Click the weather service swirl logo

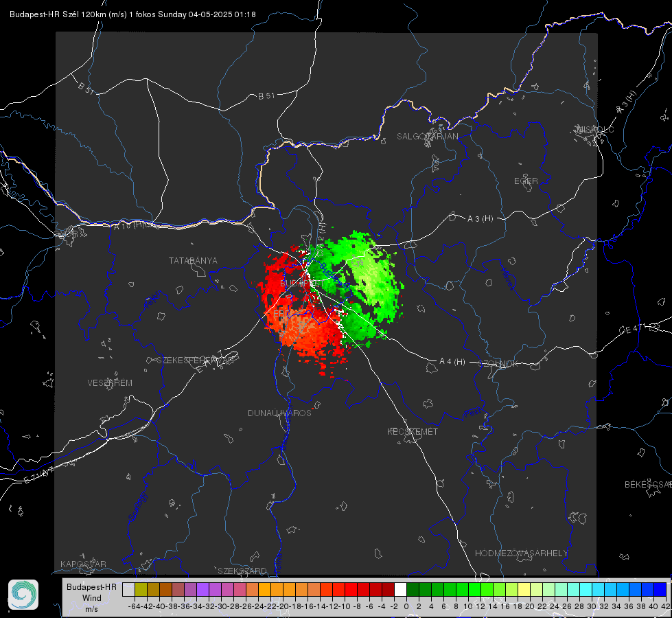[x=23, y=595]
